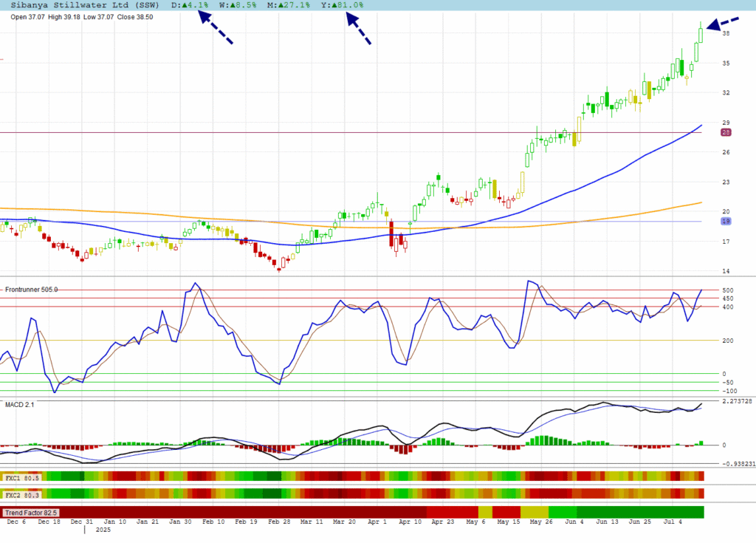This screenshot has height=543, width=756.
Task: Select the daily change D: 4.1% value
Action: (190, 5)
